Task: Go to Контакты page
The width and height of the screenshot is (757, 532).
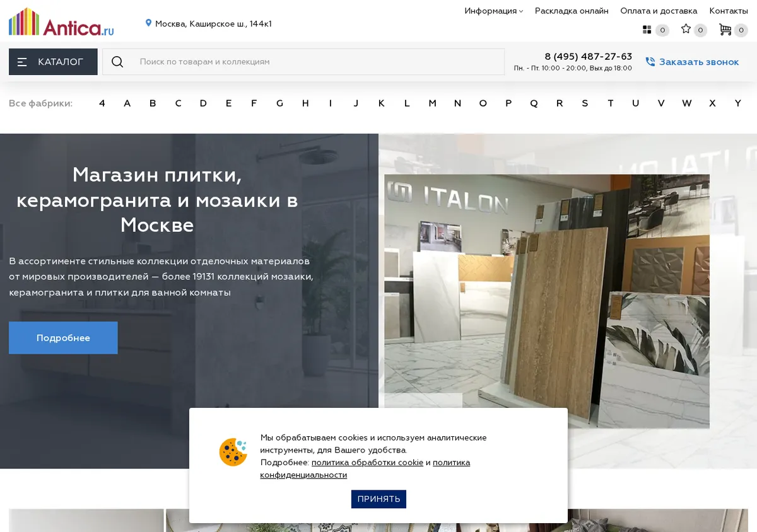Action: pos(729,11)
